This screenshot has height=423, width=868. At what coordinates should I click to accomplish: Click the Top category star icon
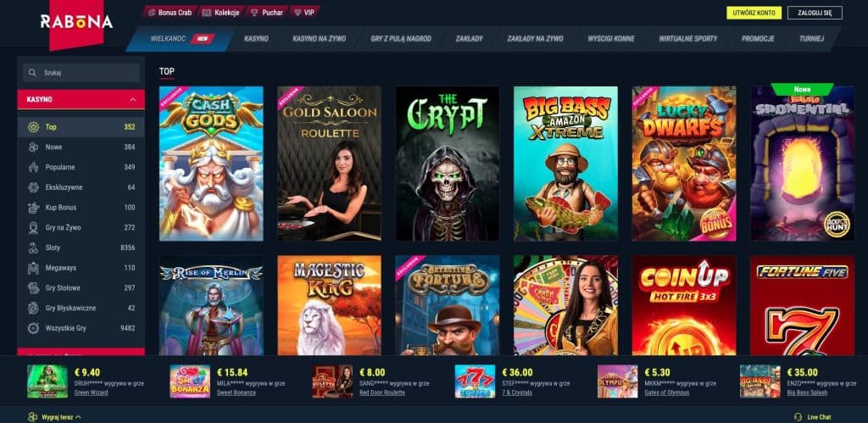click(x=33, y=127)
